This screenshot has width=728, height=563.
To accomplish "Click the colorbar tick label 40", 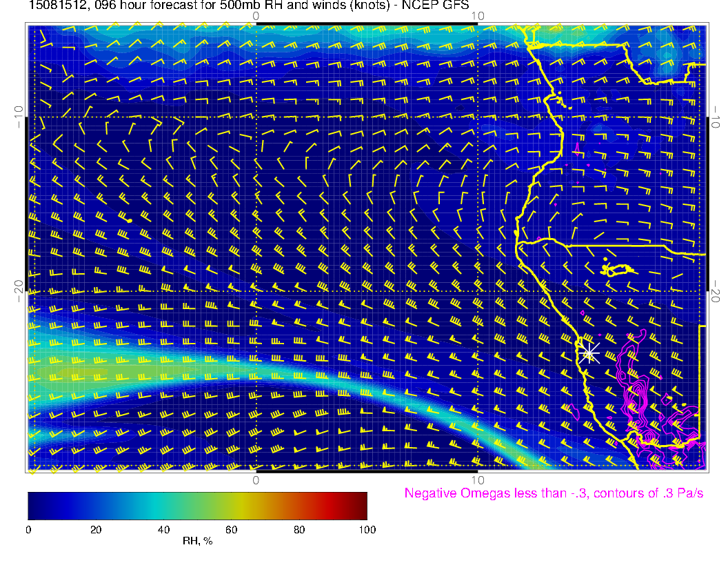I will (x=163, y=529).
